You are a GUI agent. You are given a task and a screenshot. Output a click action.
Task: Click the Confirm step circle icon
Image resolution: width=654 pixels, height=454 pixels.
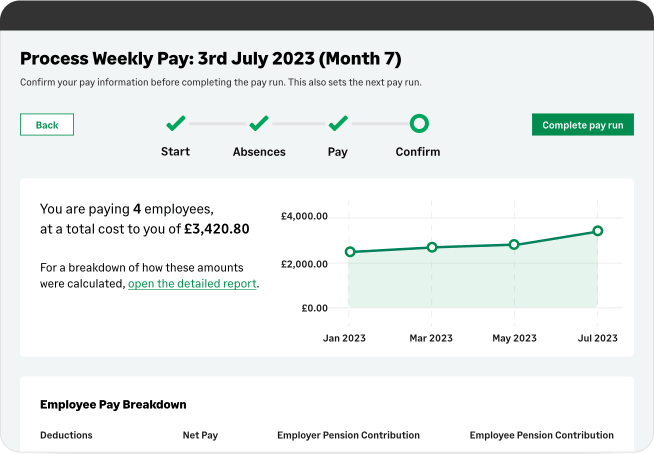pyautogui.click(x=419, y=124)
